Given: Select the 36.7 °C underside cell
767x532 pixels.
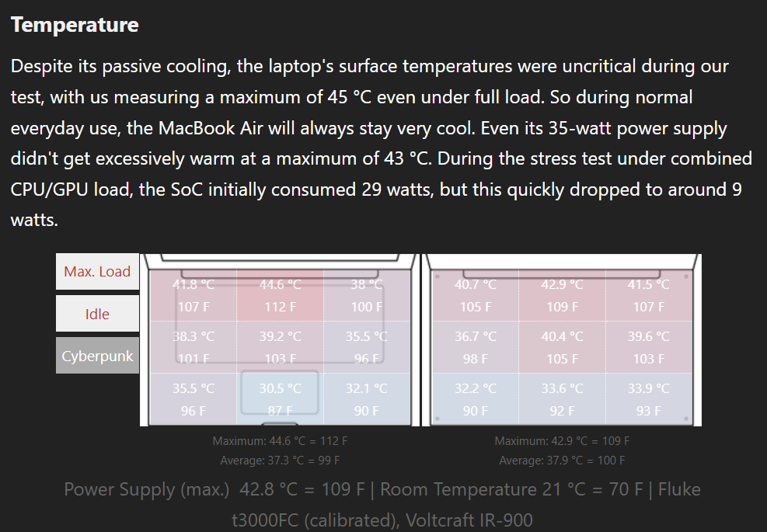Looking at the screenshot, I should (476, 347).
